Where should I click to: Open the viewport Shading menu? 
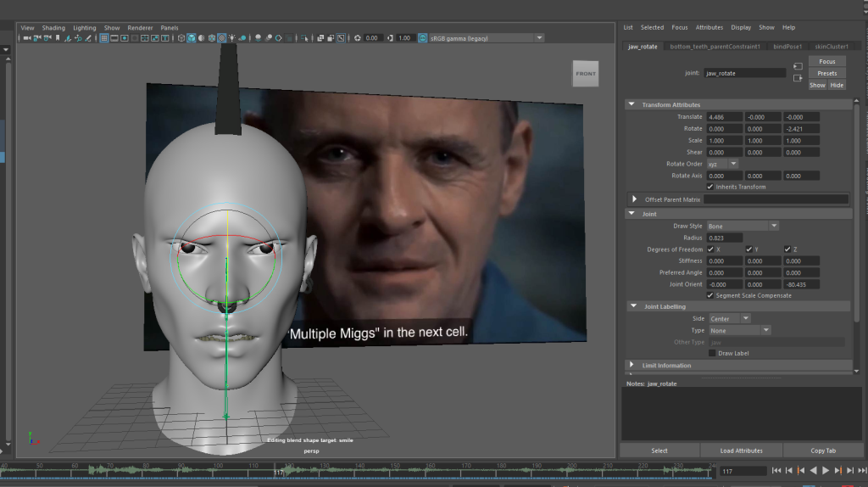(53, 28)
